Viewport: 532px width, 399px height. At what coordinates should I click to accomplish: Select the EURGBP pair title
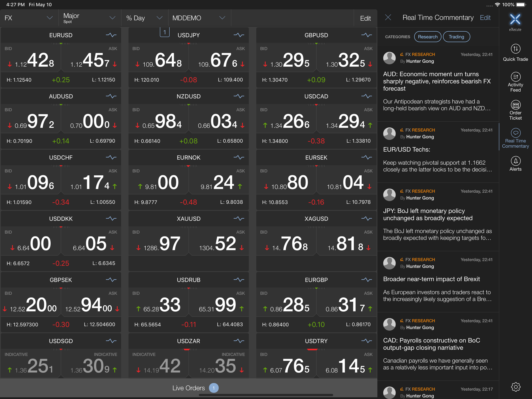tap(316, 280)
